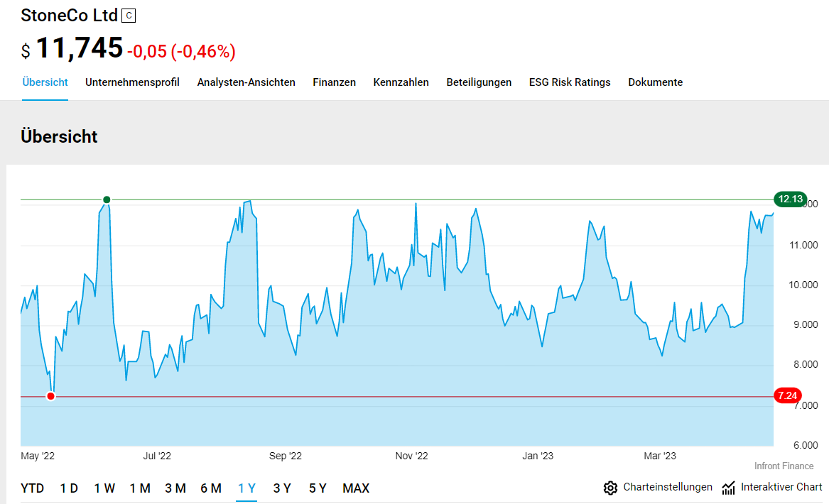Show the MAX time range
The image size is (829, 504).
point(356,488)
